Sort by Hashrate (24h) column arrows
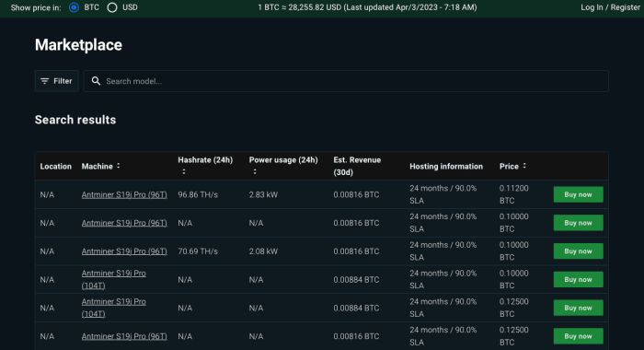This screenshot has height=350, width=644. pyautogui.click(x=184, y=172)
